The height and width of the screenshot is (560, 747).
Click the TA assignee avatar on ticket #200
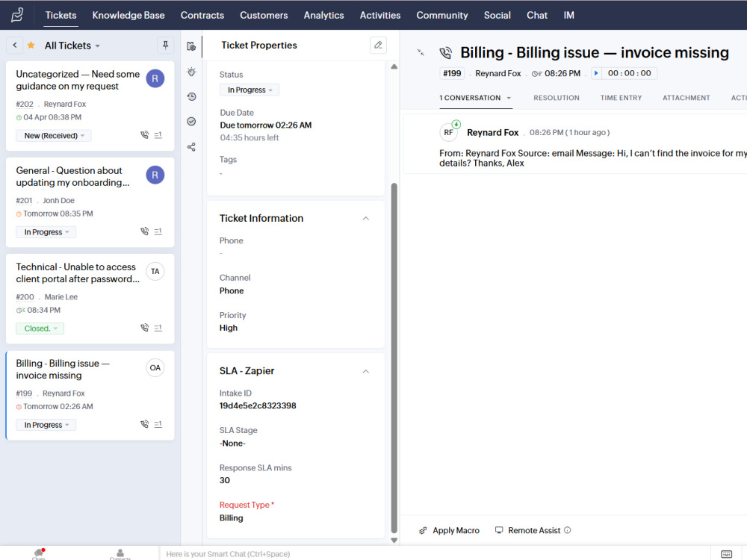point(155,272)
